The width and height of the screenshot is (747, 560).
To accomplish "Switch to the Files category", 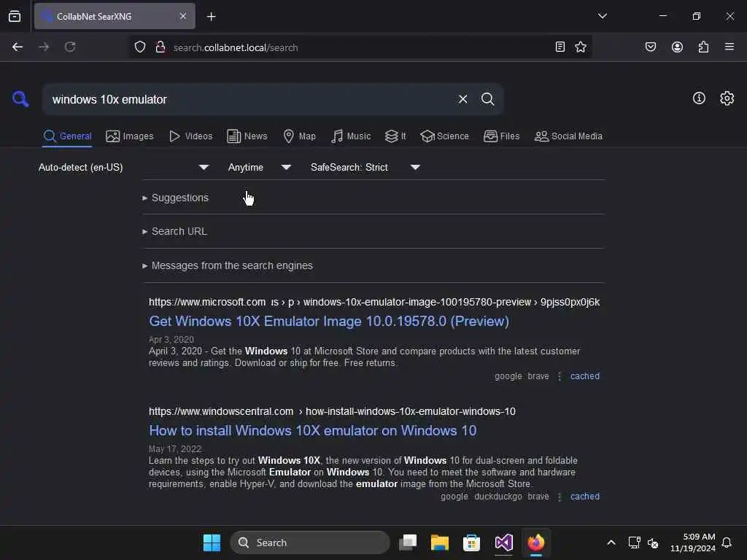I will pyautogui.click(x=501, y=136).
